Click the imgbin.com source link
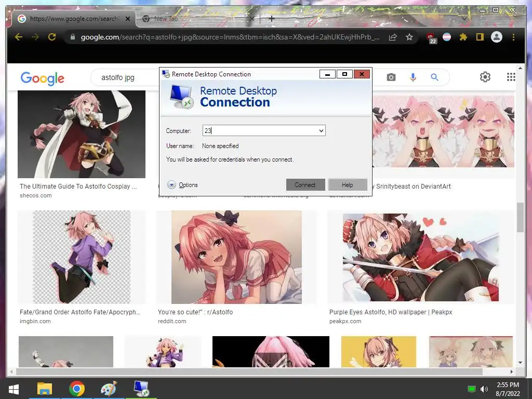 35,321
